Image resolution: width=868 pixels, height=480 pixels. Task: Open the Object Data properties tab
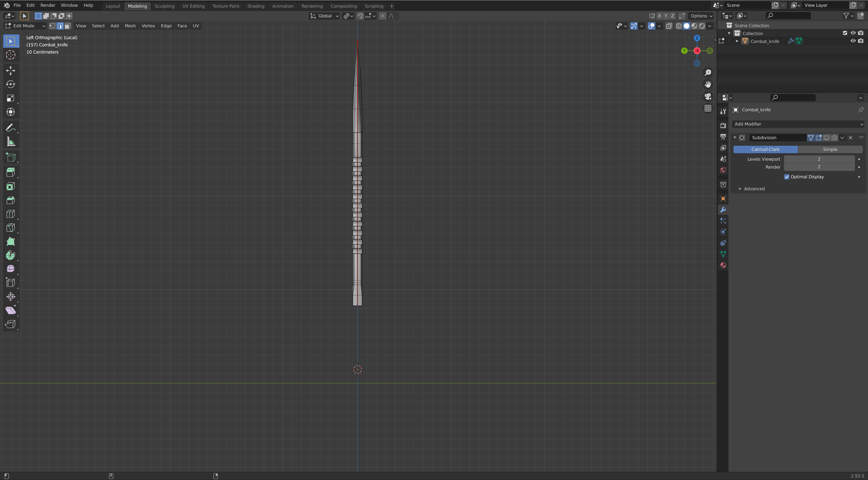(x=723, y=254)
